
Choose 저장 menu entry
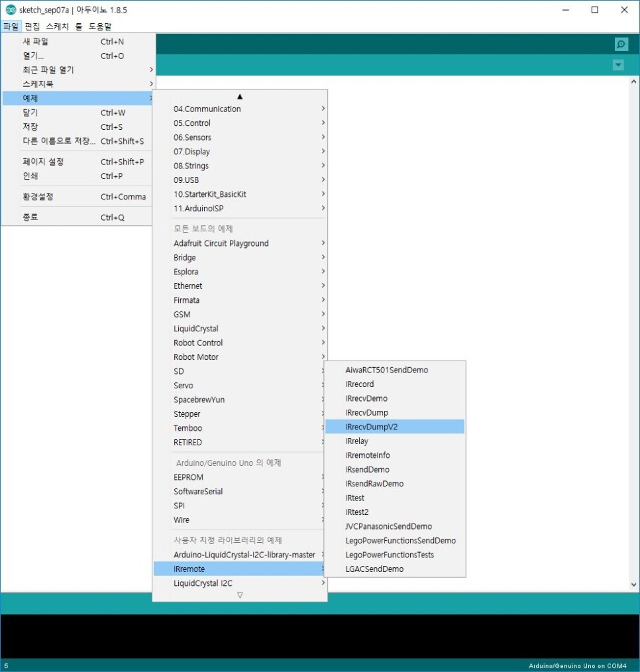[78, 127]
